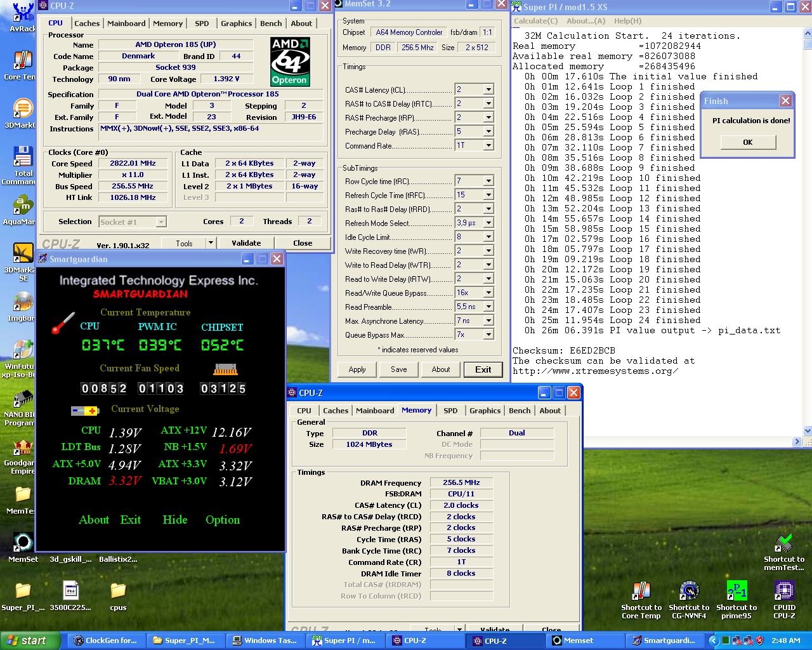Open the MemTest folder icon
This screenshot has height=650, width=812.
pyautogui.click(x=23, y=495)
